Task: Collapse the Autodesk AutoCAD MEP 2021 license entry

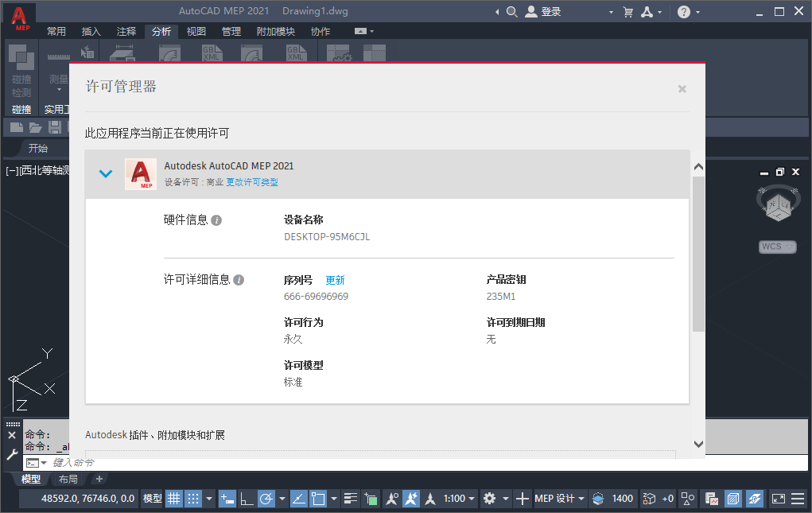Action: (x=105, y=173)
